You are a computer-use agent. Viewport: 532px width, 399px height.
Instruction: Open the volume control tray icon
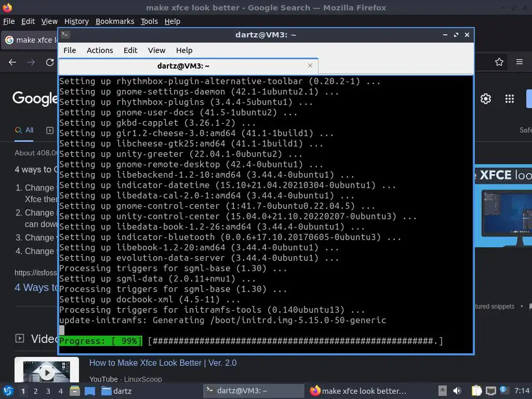(457, 391)
